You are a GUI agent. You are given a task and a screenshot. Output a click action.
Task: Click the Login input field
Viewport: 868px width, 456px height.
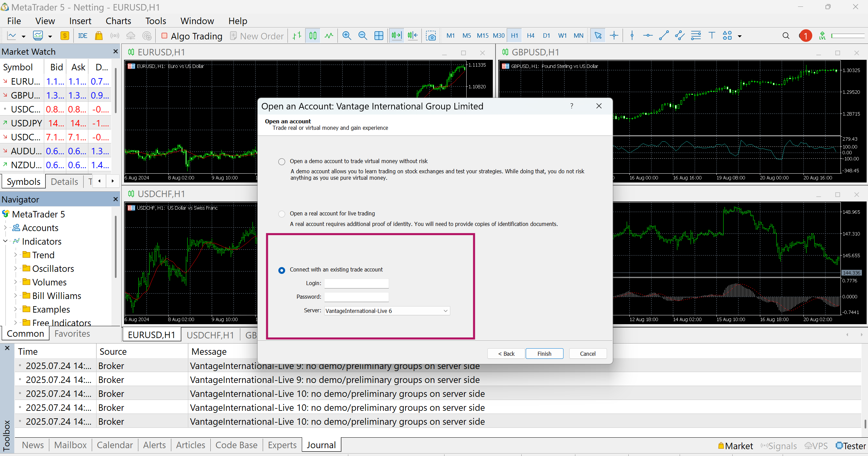pyautogui.click(x=356, y=283)
